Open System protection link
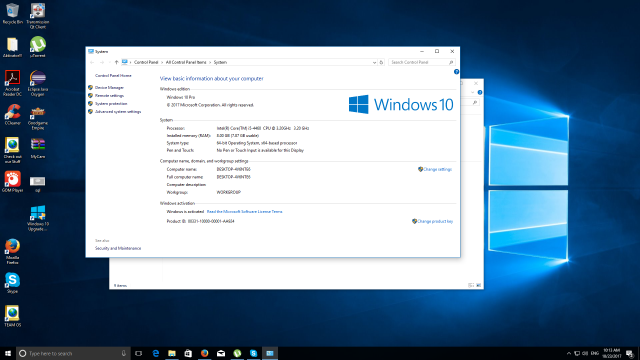 tap(111, 104)
